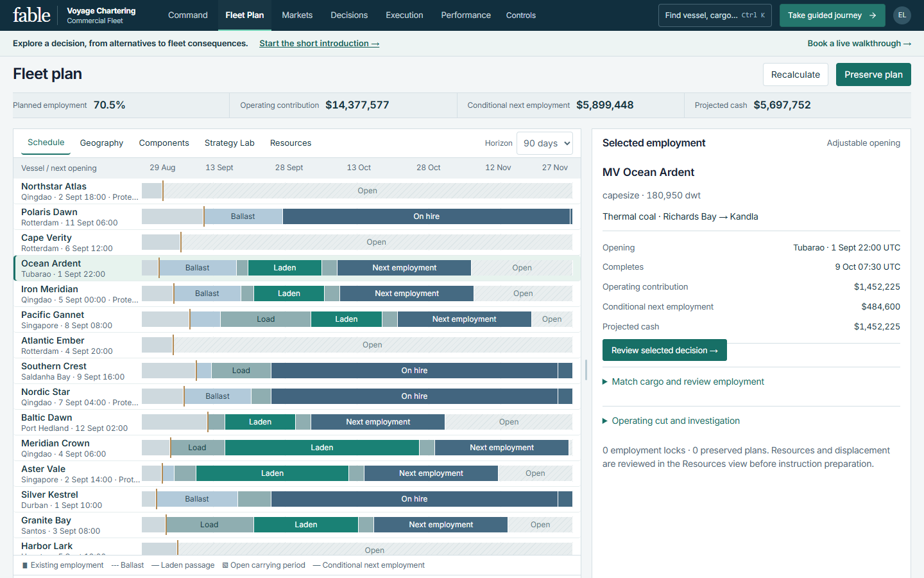This screenshot has height=578, width=924.
Task: Select Ocean Ardent Laden passage bar
Action: pos(285,268)
